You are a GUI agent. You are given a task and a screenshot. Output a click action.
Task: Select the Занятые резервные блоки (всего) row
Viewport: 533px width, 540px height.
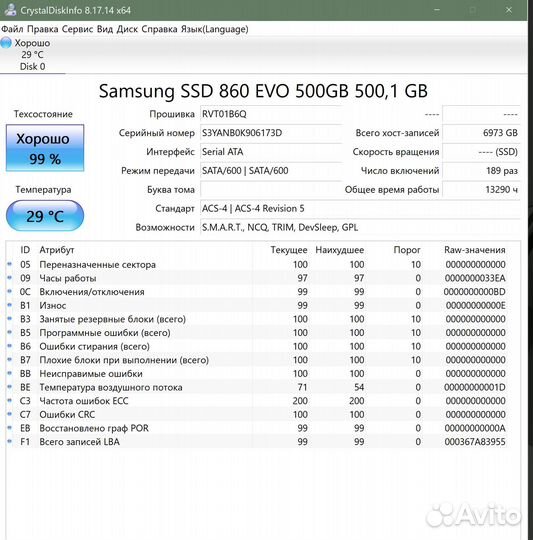click(x=258, y=319)
